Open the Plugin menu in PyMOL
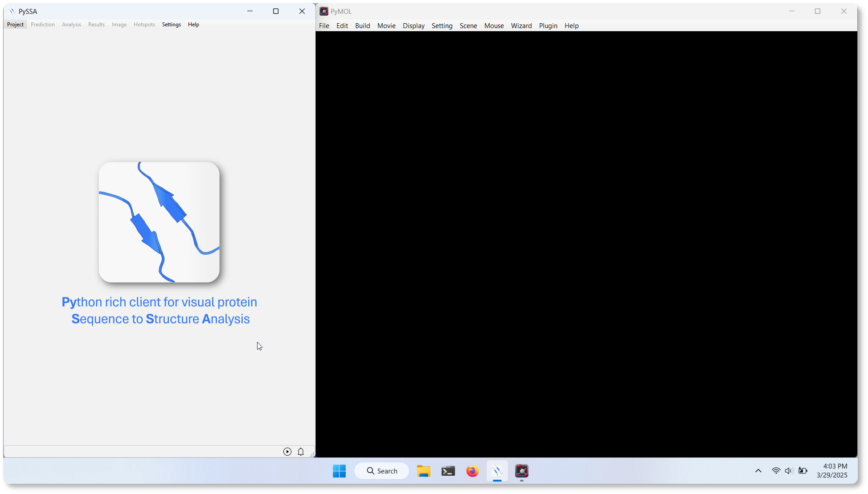The image size is (868, 494). click(x=548, y=26)
